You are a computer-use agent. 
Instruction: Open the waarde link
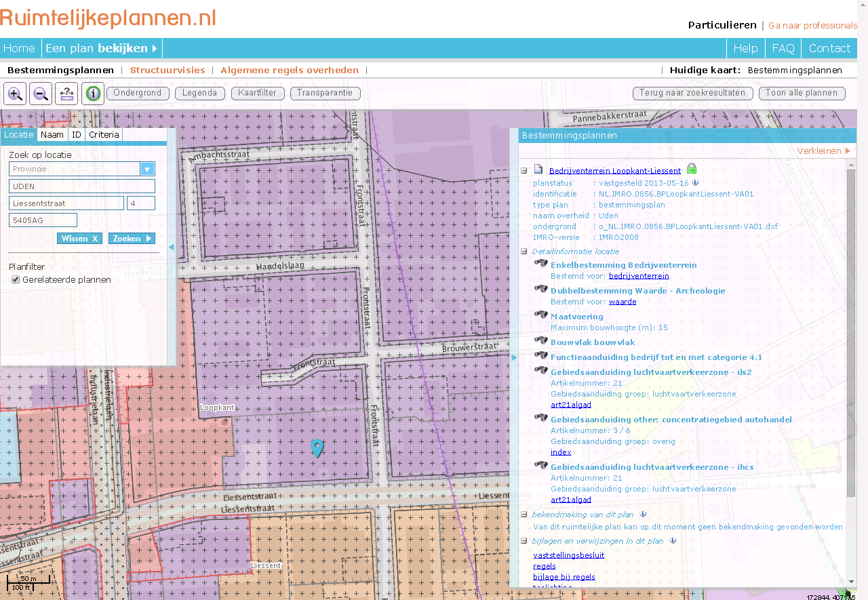623,302
